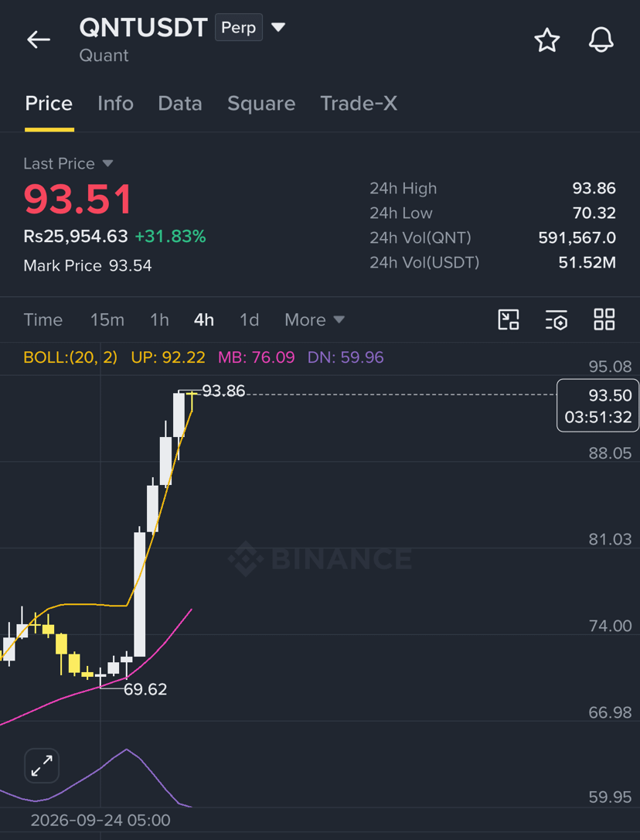Image resolution: width=640 pixels, height=840 pixels.
Task: Go back using the left arrow
Action: click(39, 39)
